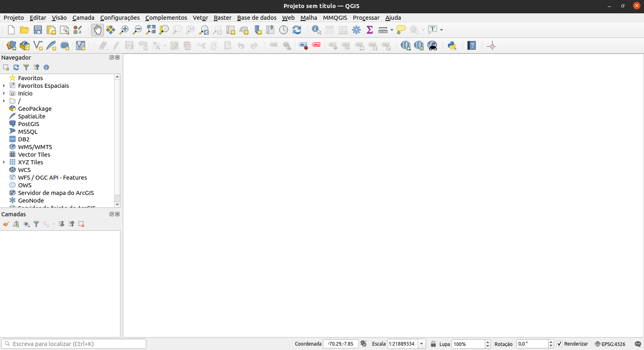Toggle the scale lock icon

[433, 344]
